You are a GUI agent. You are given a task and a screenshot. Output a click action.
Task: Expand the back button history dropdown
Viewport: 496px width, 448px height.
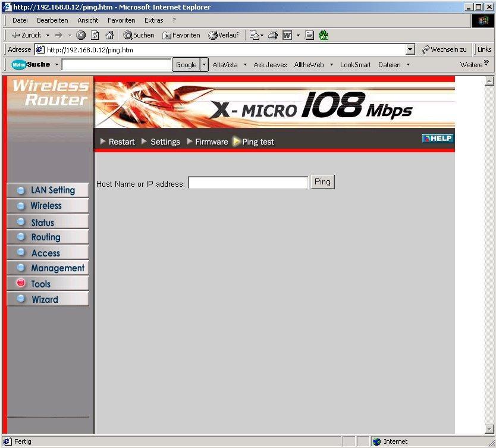[48, 36]
